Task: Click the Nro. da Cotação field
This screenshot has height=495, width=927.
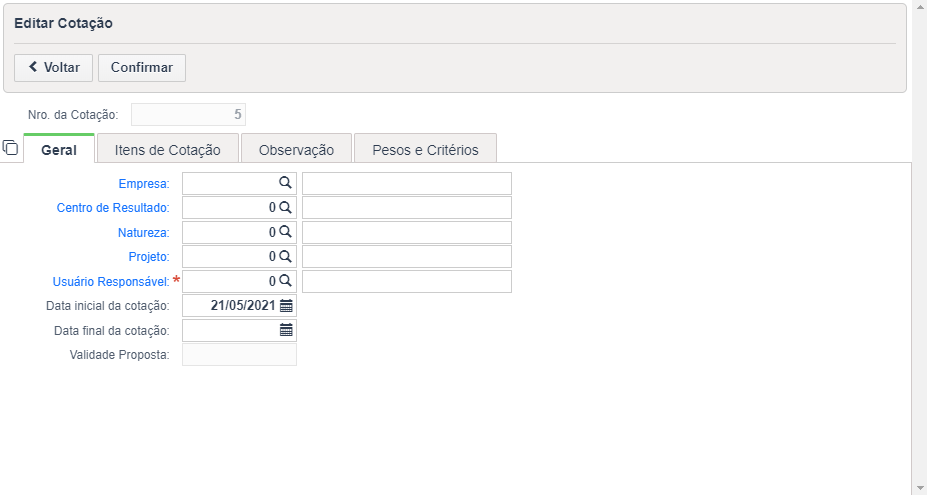Action: coord(188,115)
